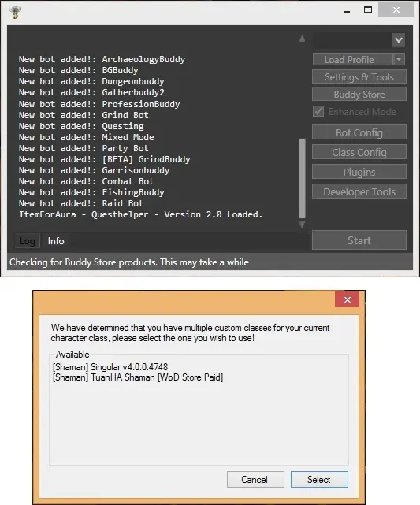Screen dimensions: 420x505
Task: Click the log scroll down arrow
Action: [x=302, y=225]
